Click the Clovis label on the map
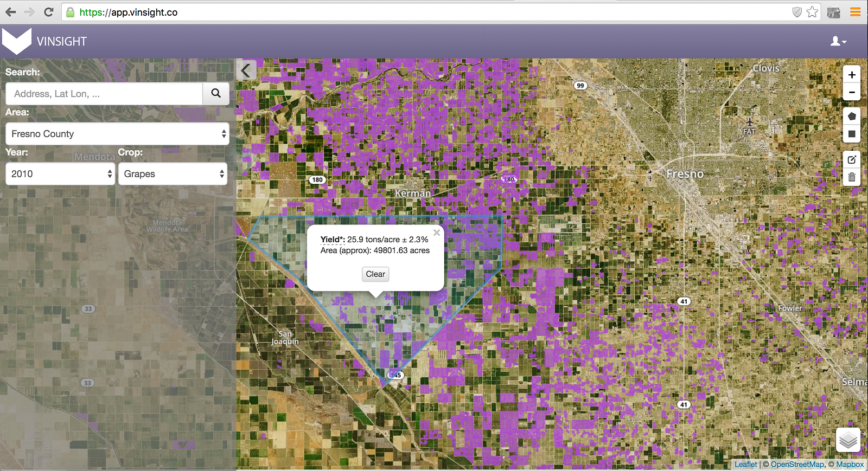868x471 pixels. pyautogui.click(x=766, y=68)
